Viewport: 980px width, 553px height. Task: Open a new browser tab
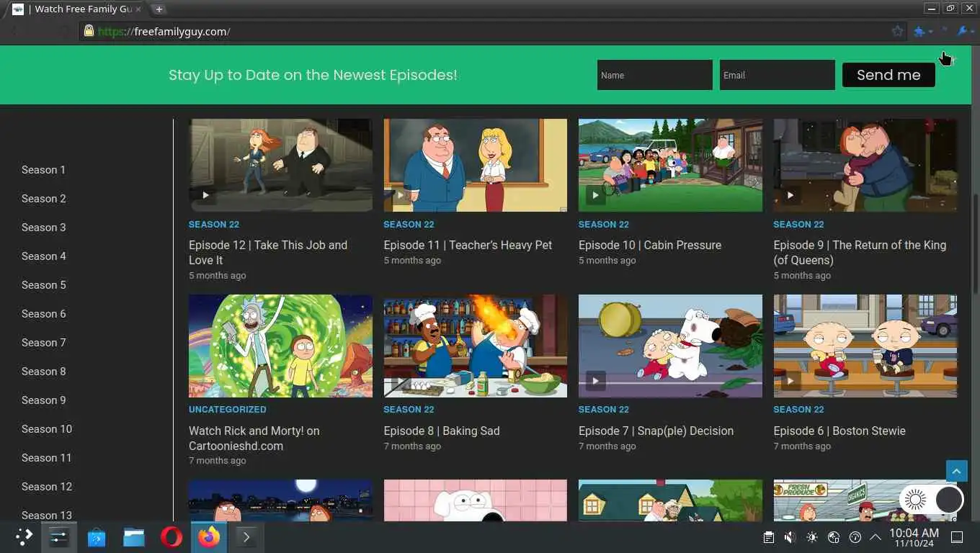tap(159, 9)
